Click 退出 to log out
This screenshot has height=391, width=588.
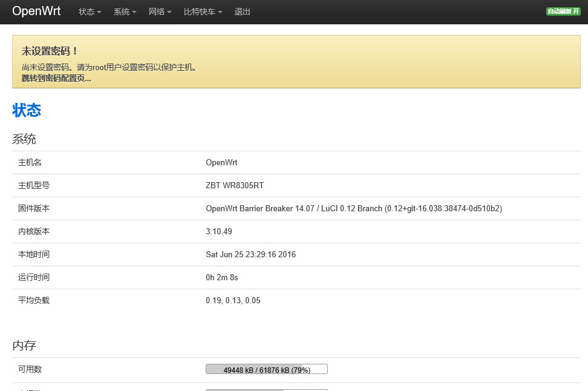click(242, 12)
